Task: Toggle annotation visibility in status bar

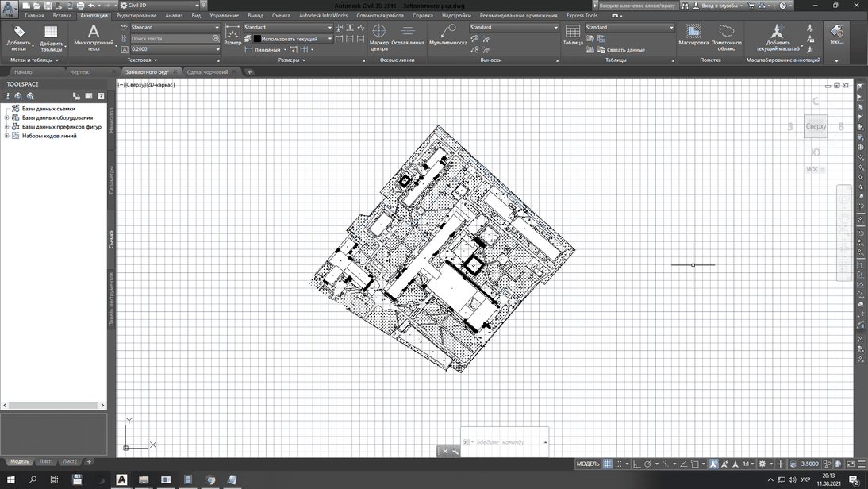Action: [714, 464]
